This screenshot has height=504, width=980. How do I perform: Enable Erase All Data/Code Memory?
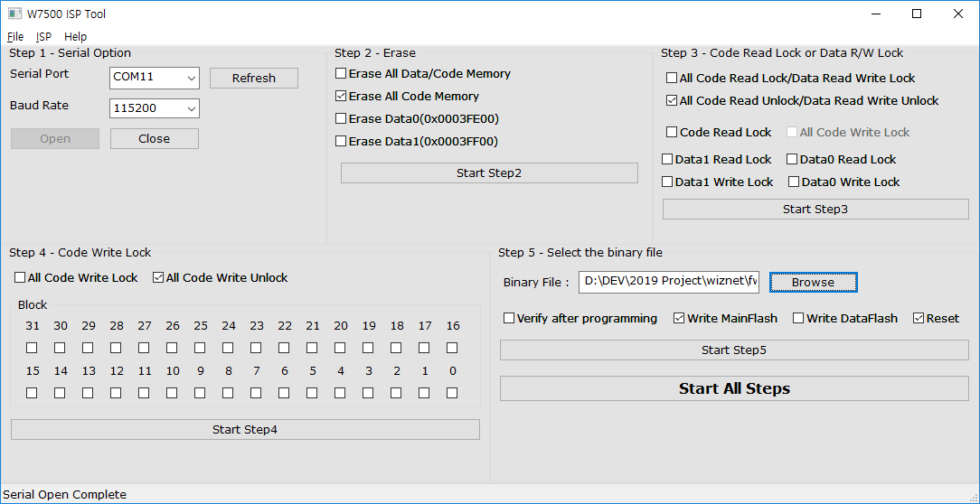pyautogui.click(x=341, y=74)
